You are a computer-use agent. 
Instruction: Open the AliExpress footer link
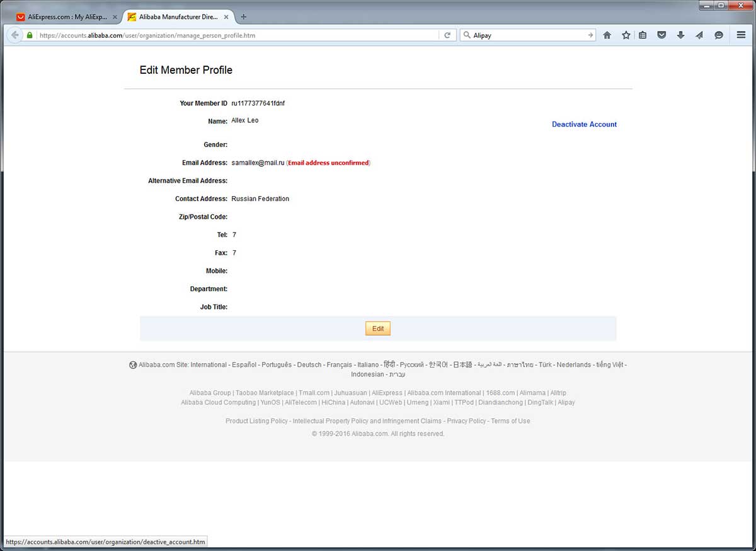coord(387,393)
